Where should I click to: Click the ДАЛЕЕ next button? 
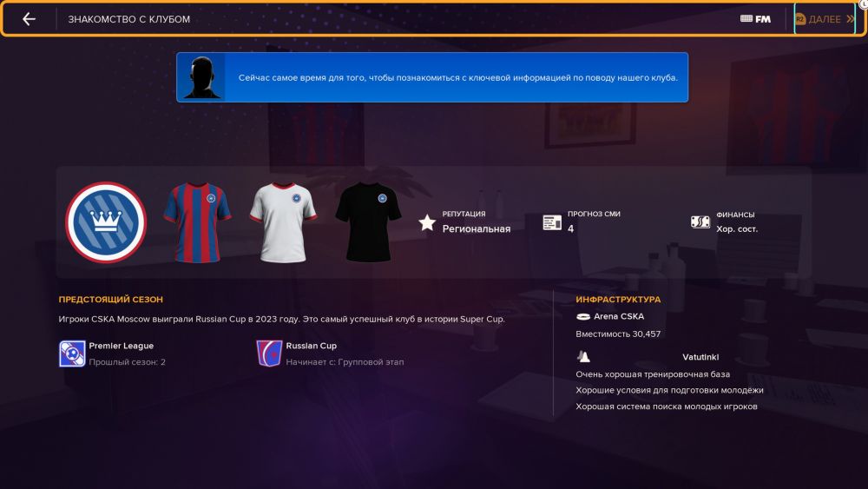(825, 19)
